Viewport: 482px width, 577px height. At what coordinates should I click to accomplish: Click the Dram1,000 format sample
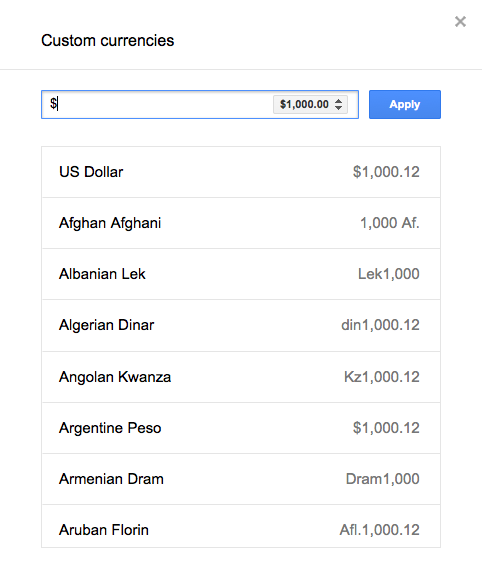click(383, 479)
